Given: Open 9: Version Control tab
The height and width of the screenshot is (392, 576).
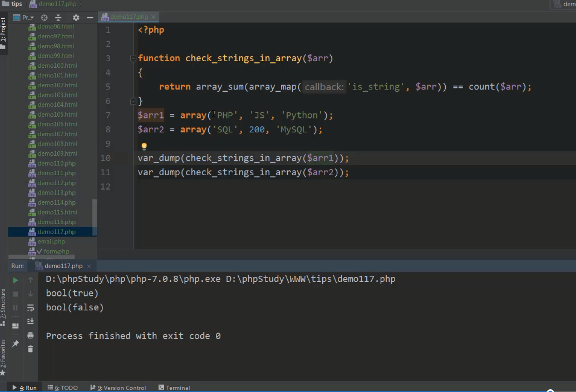Looking at the screenshot, I should (x=117, y=388).
